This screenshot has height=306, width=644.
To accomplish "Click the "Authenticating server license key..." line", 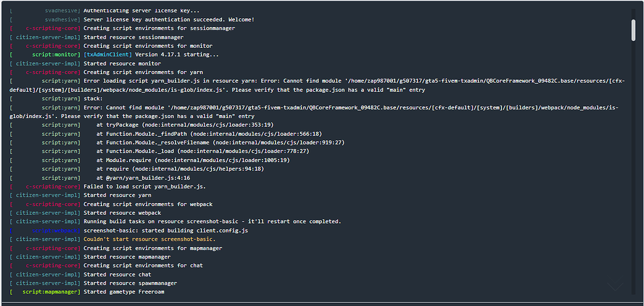I will coord(142,11).
